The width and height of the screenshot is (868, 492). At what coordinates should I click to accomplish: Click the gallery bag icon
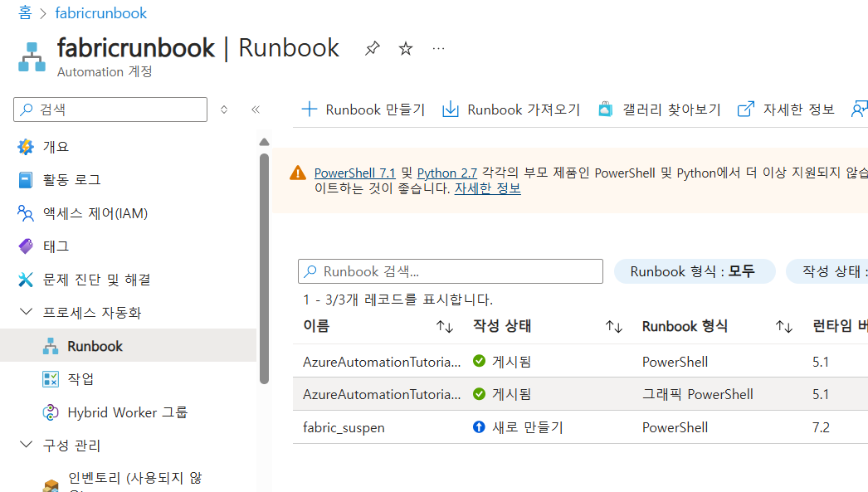(x=606, y=109)
